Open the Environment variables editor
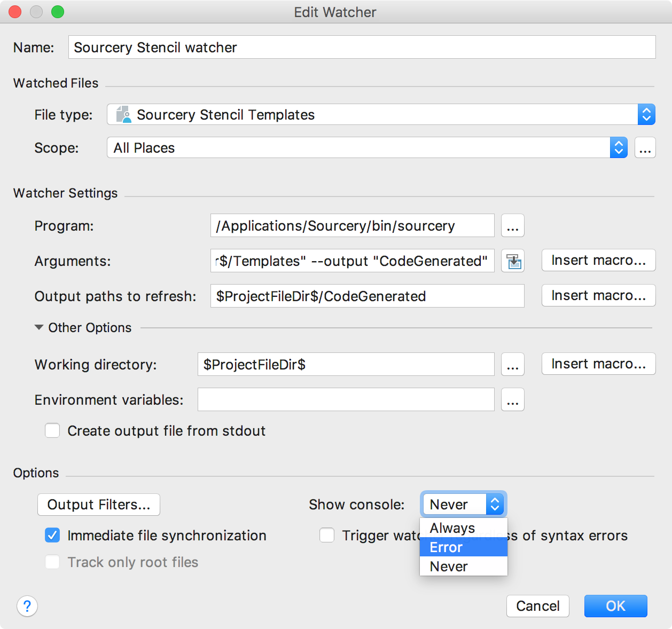672x629 pixels. (512, 399)
